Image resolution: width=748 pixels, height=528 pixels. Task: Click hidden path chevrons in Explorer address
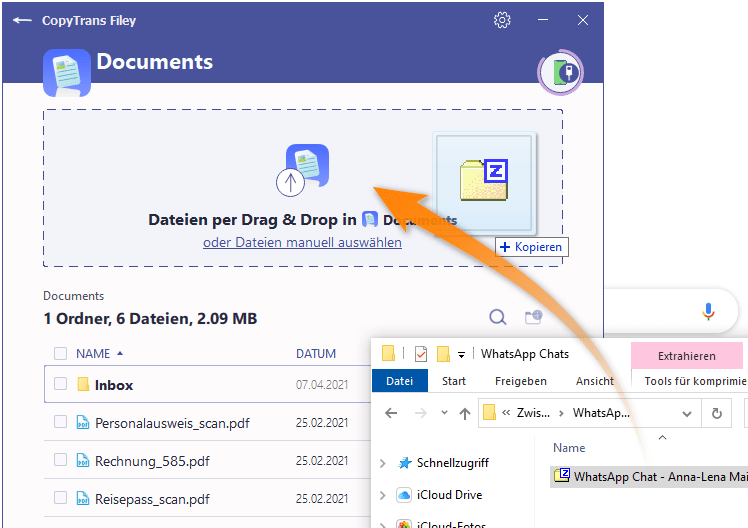[506, 413]
